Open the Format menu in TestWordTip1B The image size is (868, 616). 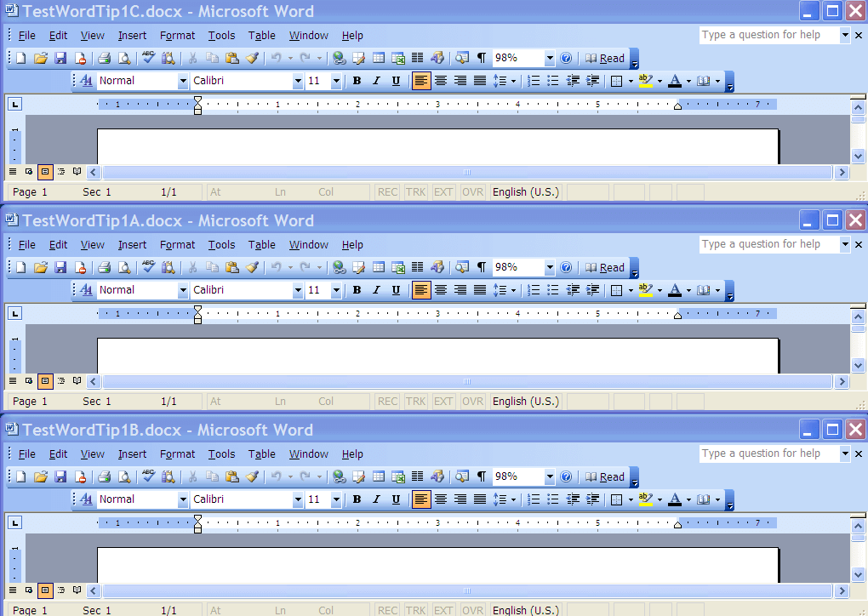pyautogui.click(x=177, y=453)
